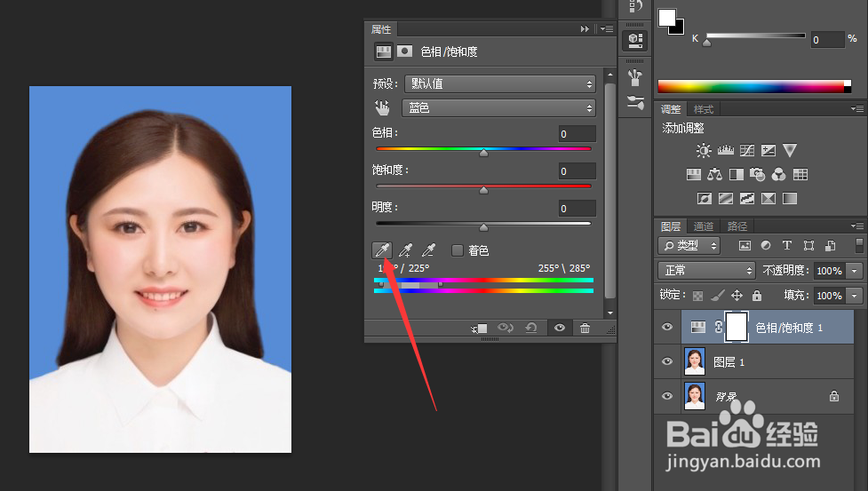The height and width of the screenshot is (491, 868).
Task: Filter layers by smart object type
Action: pyautogui.click(x=831, y=245)
